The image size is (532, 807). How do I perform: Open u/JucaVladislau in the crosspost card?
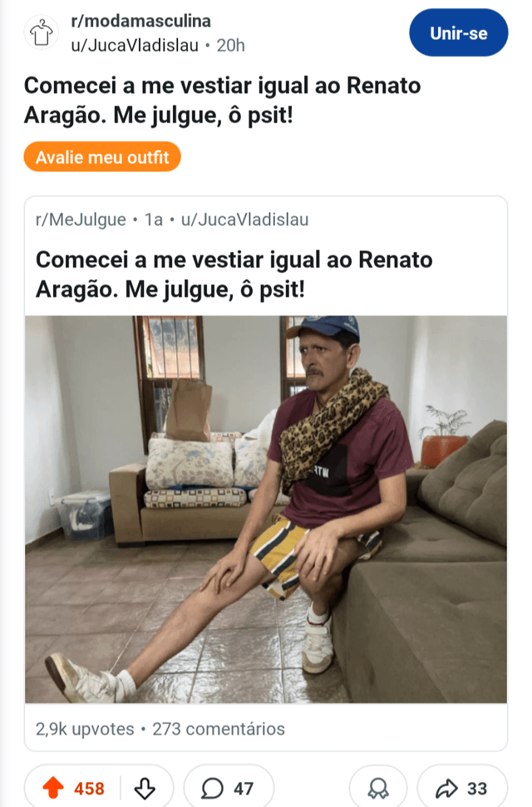pyautogui.click(x=244, y=219)
